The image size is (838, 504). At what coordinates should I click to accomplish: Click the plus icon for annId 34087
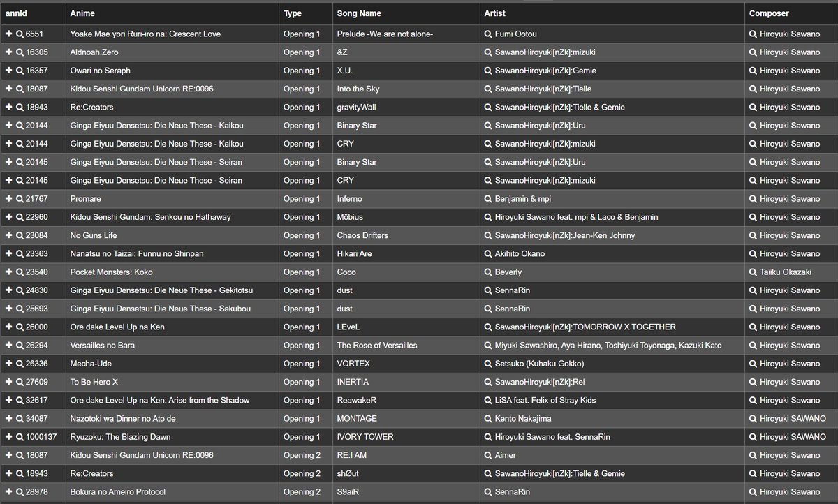(9, 418)
